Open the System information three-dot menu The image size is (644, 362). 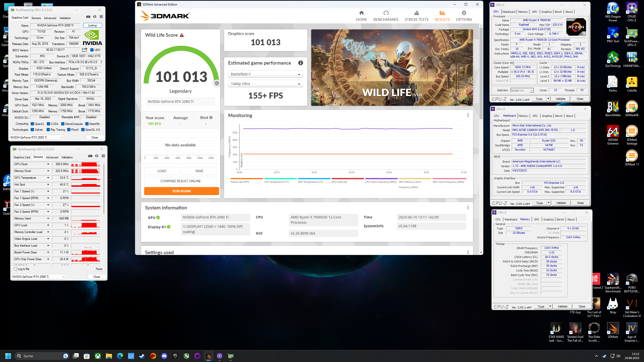pos(468,208)
